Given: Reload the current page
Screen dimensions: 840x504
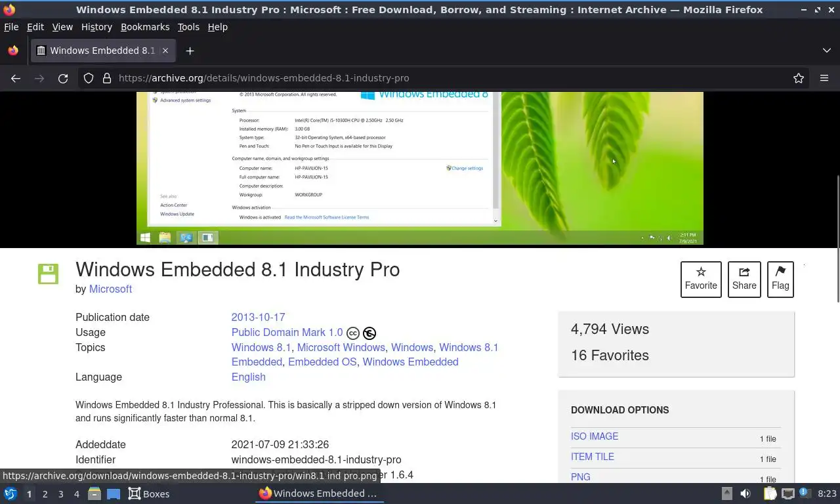Looking at the screenshot, I should [63, 78].
